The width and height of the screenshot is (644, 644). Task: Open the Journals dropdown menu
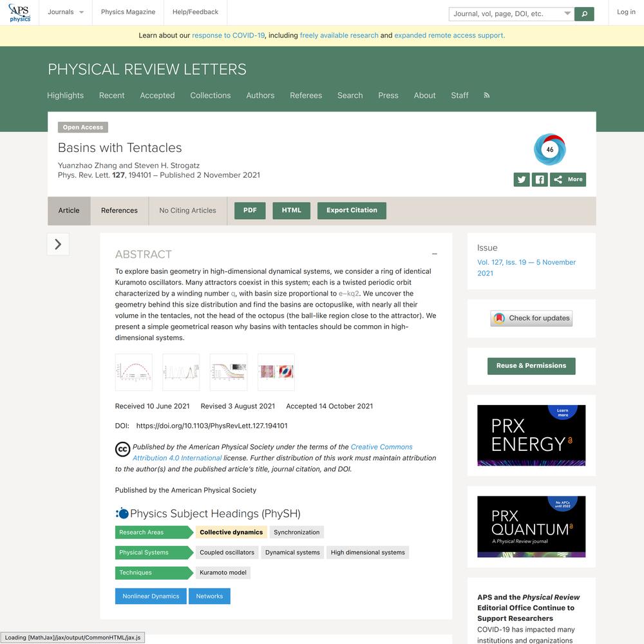(x=66, y=12)
